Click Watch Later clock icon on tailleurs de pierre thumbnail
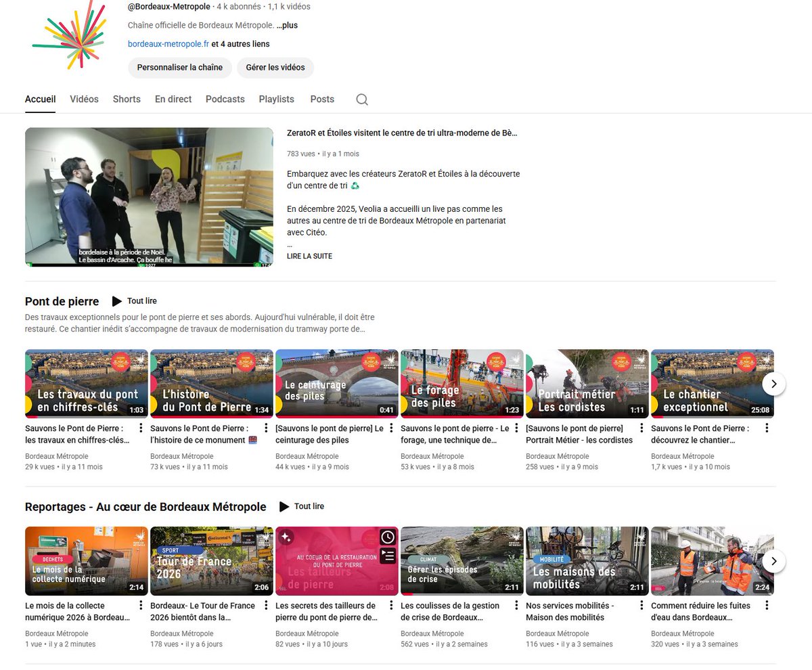 (388, 537)
